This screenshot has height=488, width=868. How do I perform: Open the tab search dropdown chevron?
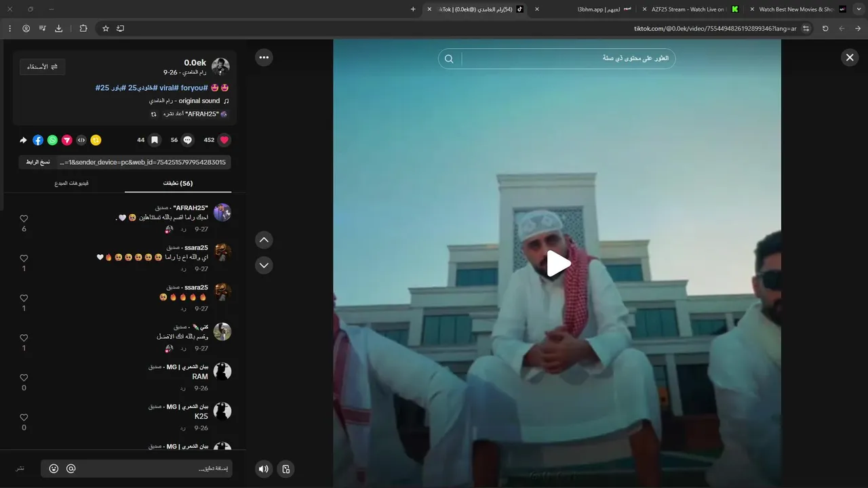click(859, 9)
